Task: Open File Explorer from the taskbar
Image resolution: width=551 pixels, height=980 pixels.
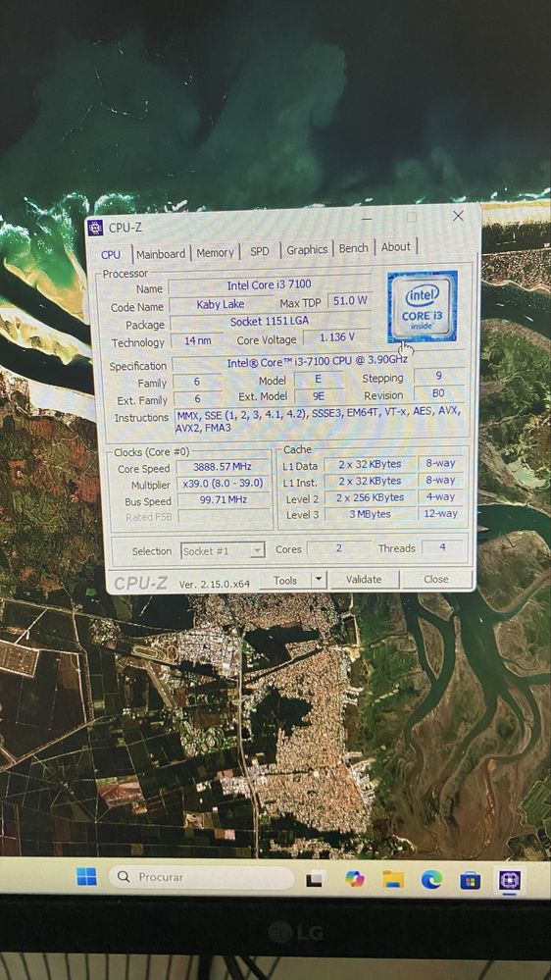Action: [393, 879]
